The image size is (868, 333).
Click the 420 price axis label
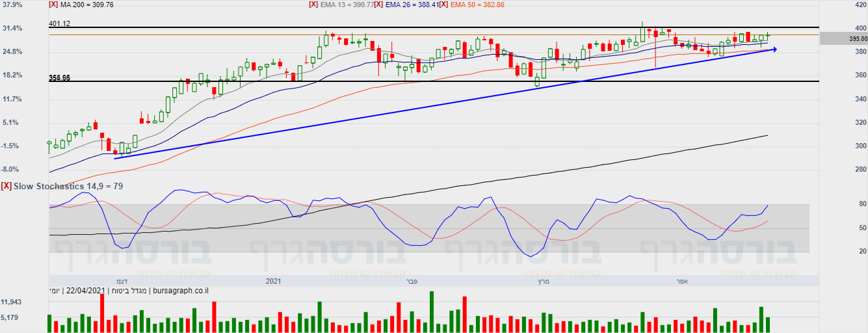(860, 4)
